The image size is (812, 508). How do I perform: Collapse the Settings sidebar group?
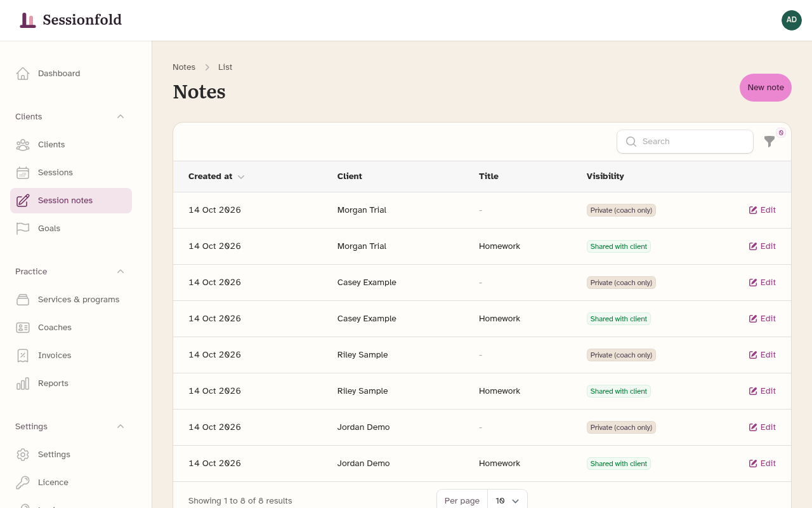pyautogui.click(x=121, y=427)
